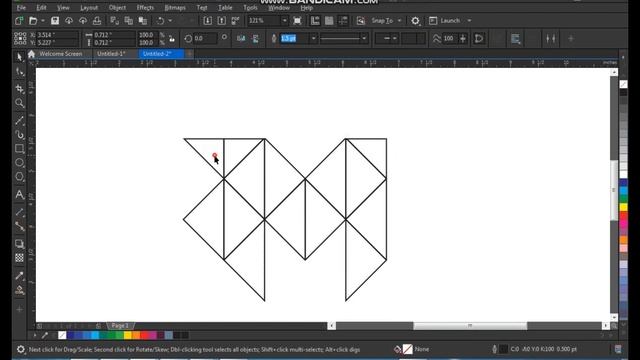Save the document with Save icon

click(x=55, y=20)
